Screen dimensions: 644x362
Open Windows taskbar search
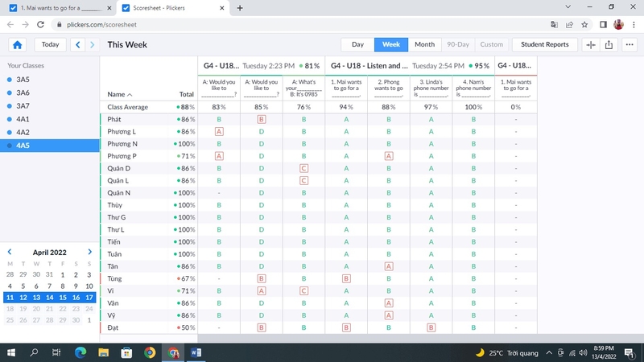(34, 352)
